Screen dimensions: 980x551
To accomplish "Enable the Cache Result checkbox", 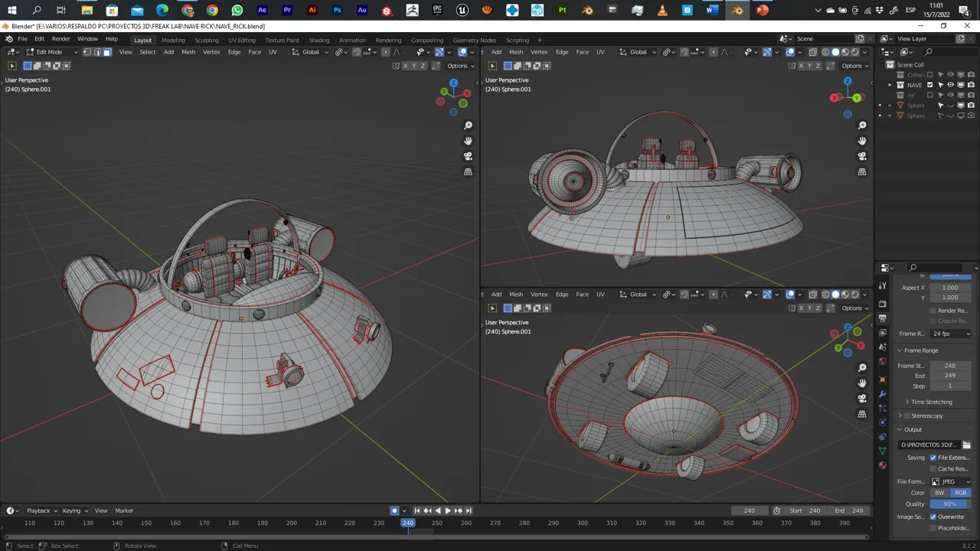I will point(933,468).
